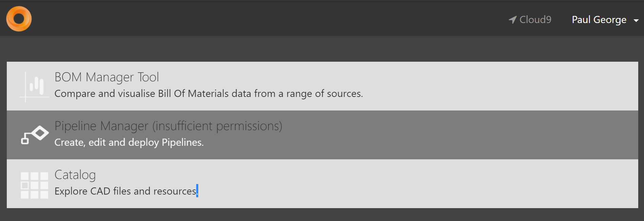Click the location arrow icon beside Cloud9
This screenshot has width=644, height=221.
coord(512,20)
